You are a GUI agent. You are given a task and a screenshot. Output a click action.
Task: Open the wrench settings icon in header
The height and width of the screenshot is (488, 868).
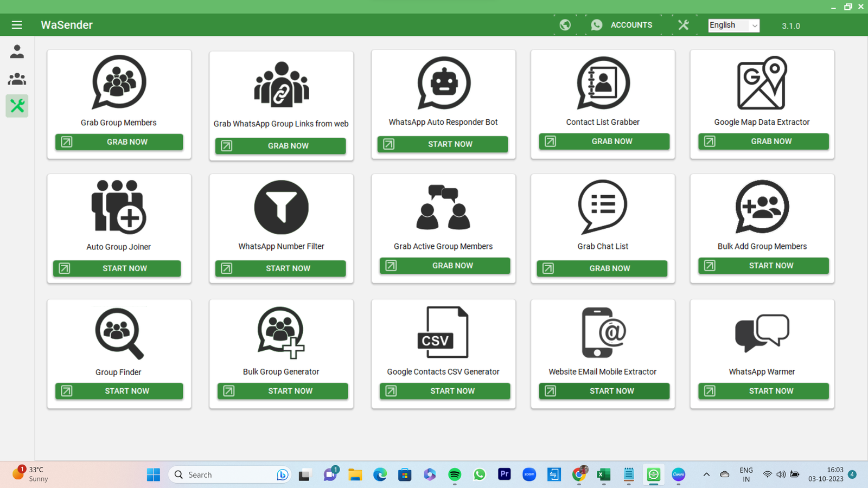click(x=683, y=25)
